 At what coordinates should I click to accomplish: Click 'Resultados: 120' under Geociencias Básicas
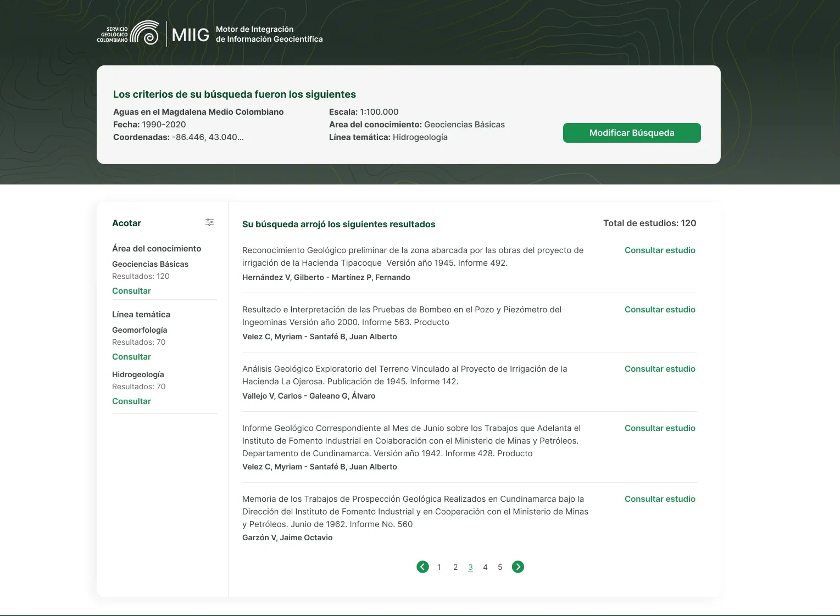(141, 276)
